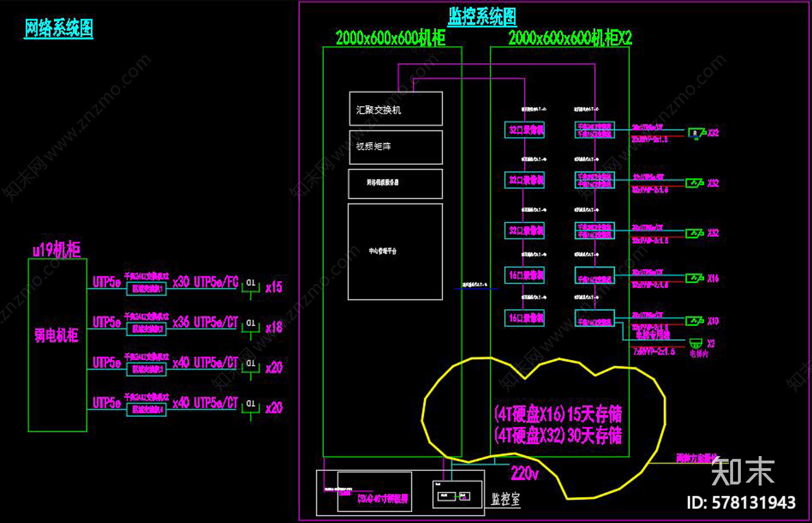
Task: Click the "x18" count text
Action: click(x=274, y=327)
